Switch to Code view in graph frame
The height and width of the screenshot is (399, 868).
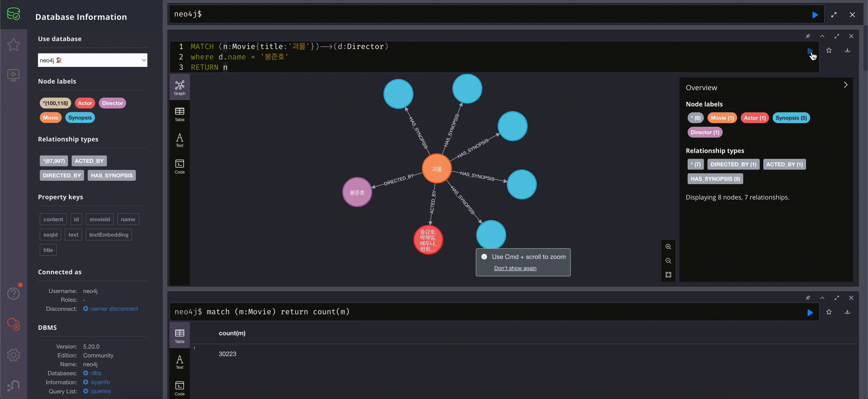click(x=180, y=167)
